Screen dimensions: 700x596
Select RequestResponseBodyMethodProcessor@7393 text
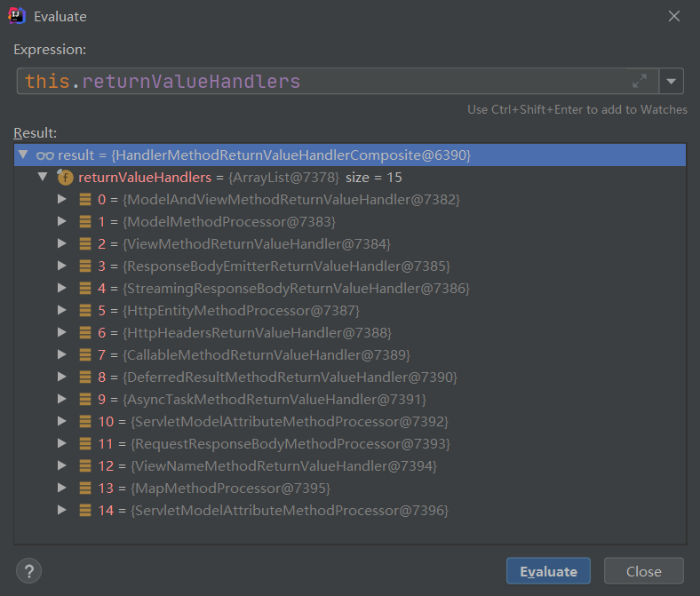(x=290, y=444)
